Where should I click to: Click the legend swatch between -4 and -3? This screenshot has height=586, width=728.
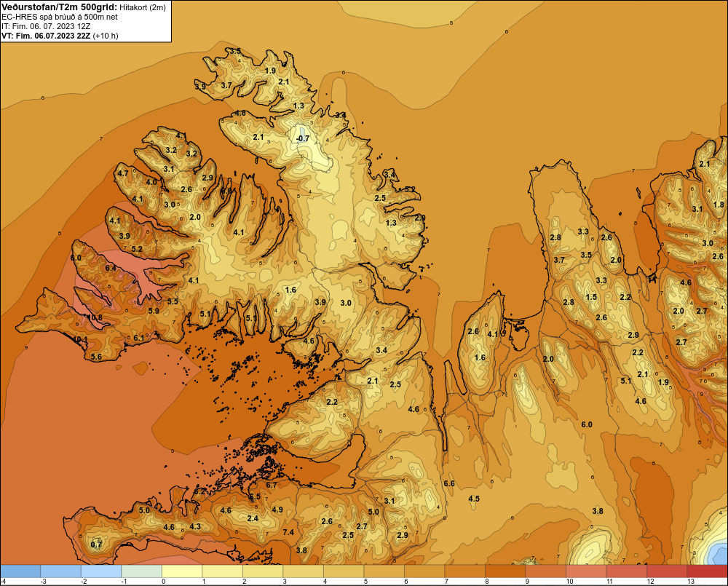pyautogui.click(x=20, y=571)
